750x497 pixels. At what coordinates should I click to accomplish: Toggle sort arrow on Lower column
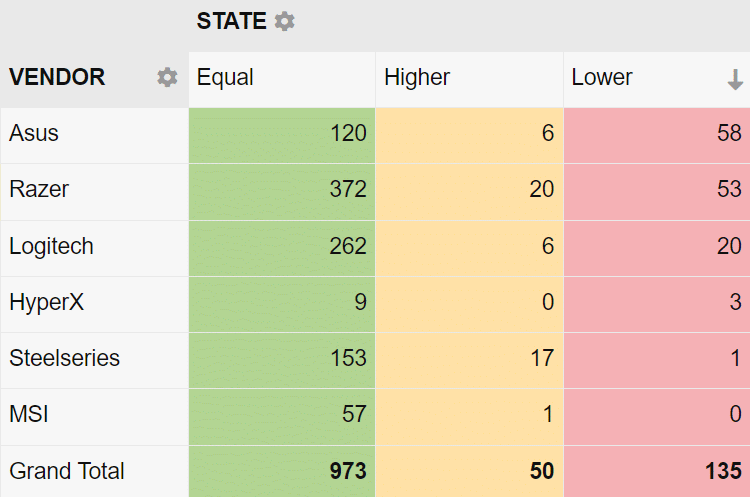[735, 79]
